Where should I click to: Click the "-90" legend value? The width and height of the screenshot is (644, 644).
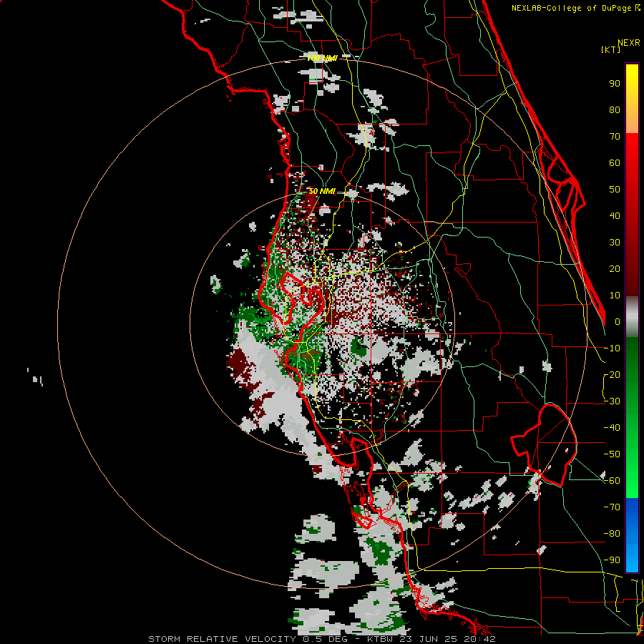612,560
